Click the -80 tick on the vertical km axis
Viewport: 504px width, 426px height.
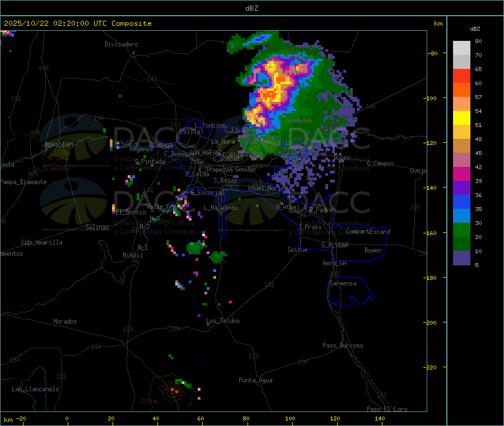433,53
